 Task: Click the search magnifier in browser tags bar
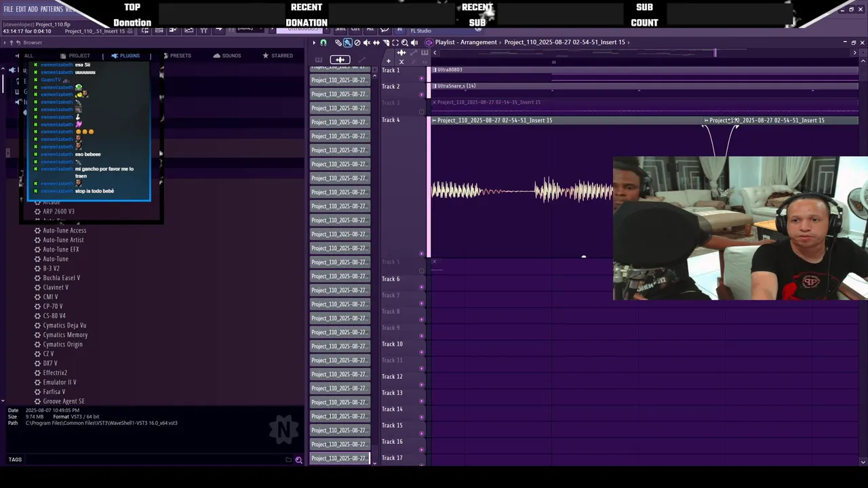point(298,460)
